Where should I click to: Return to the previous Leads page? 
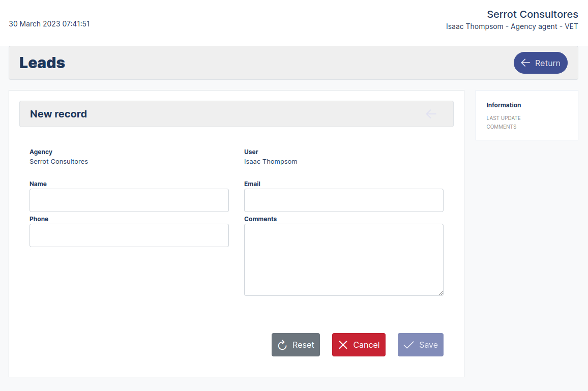541,63
